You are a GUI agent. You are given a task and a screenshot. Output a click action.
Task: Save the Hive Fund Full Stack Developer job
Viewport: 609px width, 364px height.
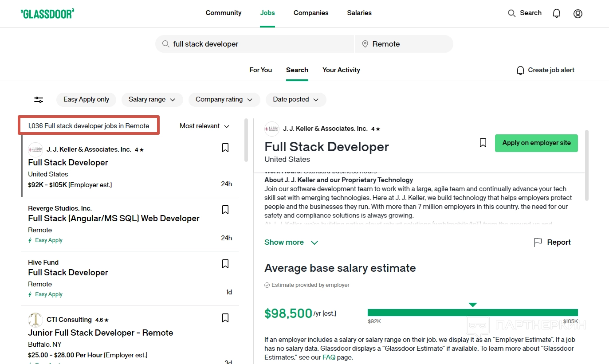coord(225,264)
